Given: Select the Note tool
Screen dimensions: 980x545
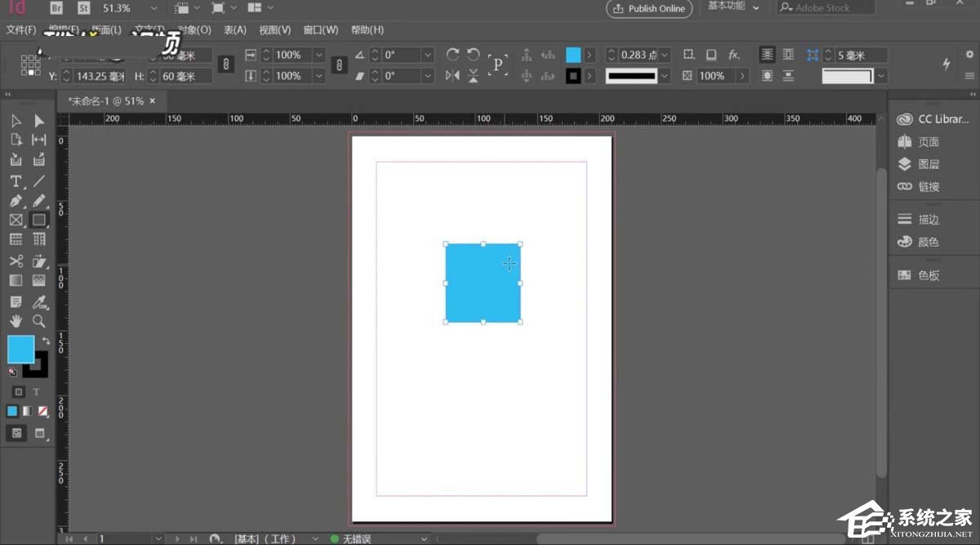Looking at the screenshot, I should [16, 302].
